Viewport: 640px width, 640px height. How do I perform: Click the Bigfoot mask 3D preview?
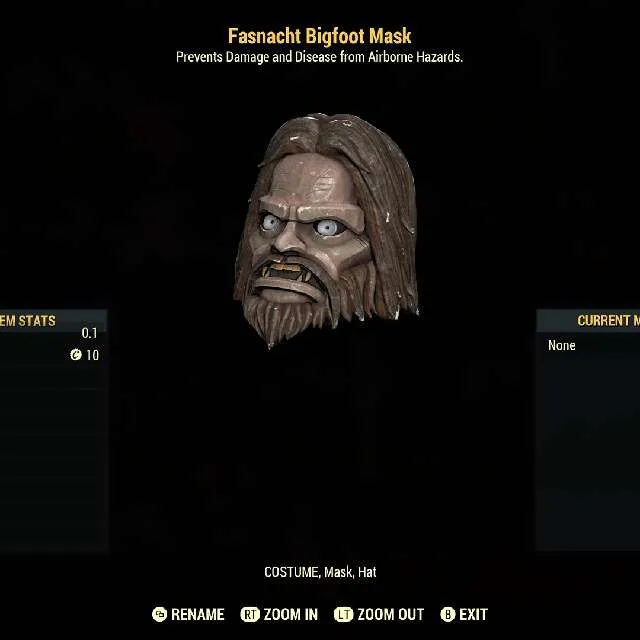(x=326, y=231)
